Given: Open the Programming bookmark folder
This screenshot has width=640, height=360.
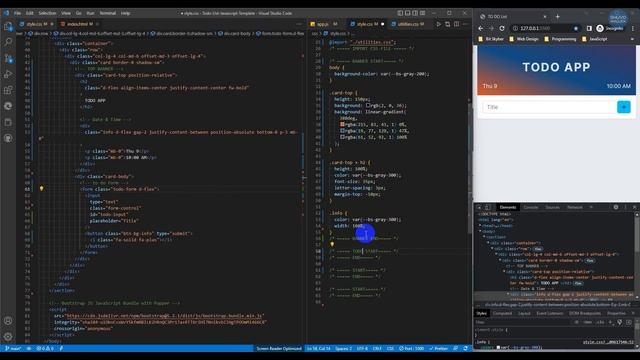Looking at the screenshot, I should 560,39.
